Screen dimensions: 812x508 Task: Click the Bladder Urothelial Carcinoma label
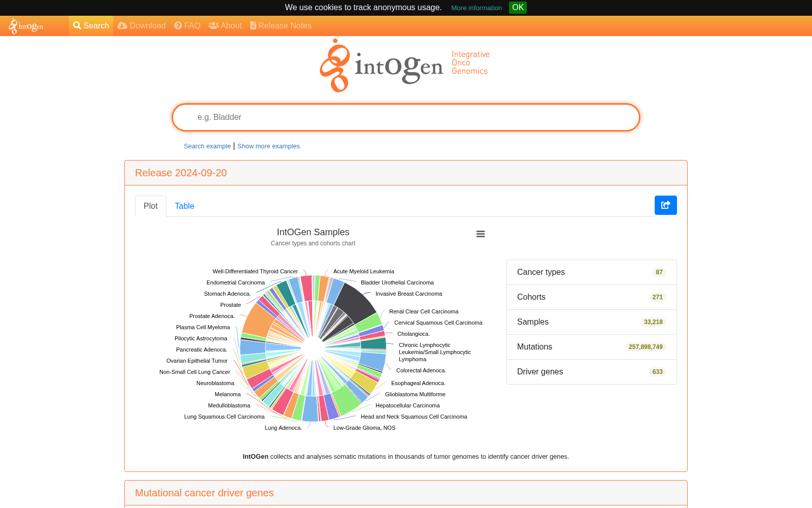point(397,283)
